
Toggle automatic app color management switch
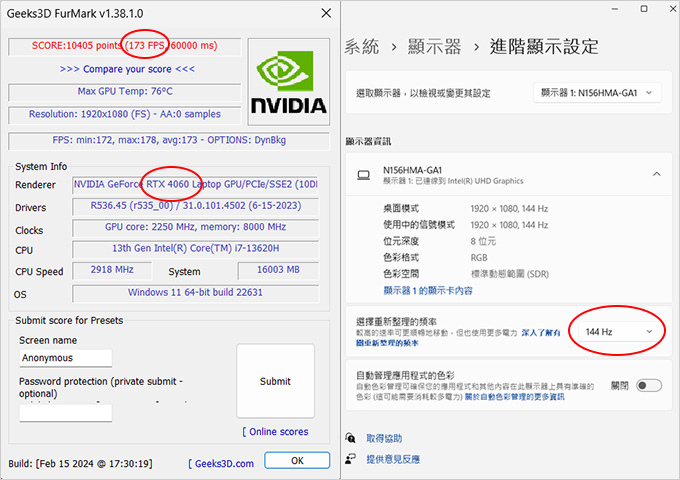pyautogui.click(x=649, y=385)
